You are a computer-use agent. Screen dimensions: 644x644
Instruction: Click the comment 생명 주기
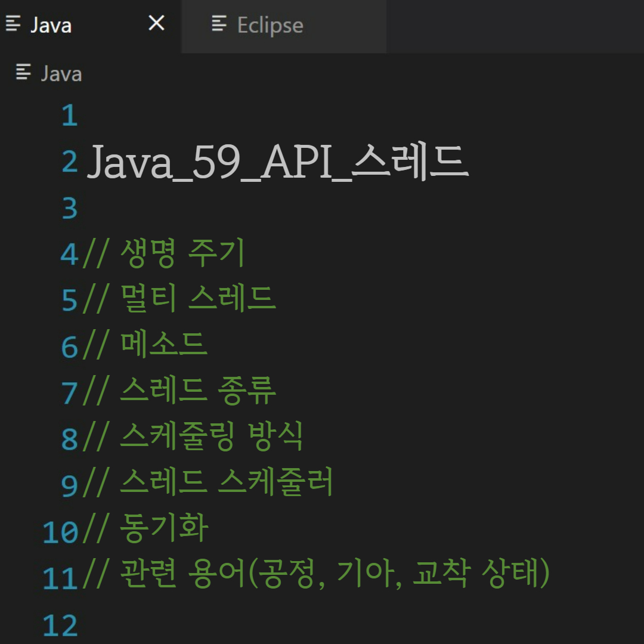(163, 253)
